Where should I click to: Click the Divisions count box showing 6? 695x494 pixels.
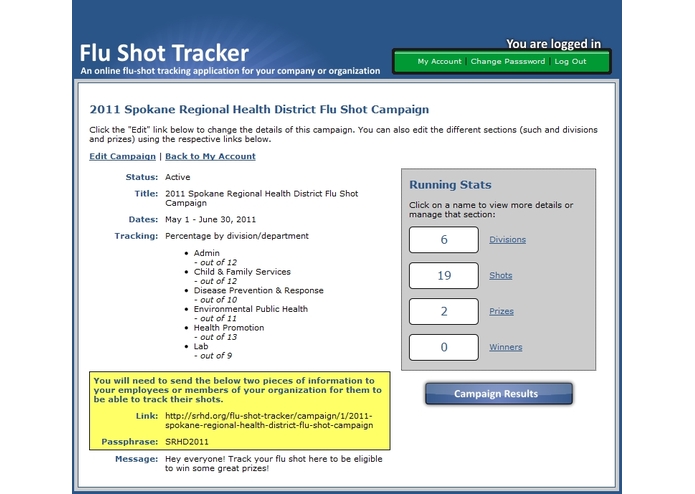(444, 240)
